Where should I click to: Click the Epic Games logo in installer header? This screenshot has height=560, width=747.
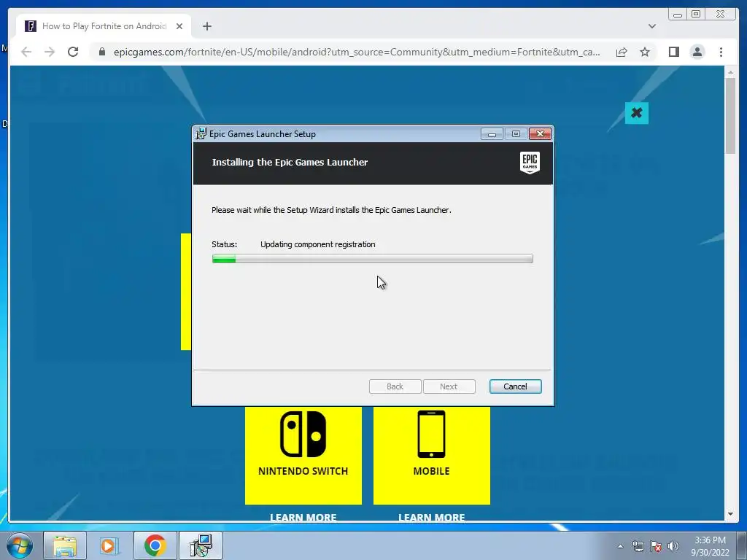point(530,163)
